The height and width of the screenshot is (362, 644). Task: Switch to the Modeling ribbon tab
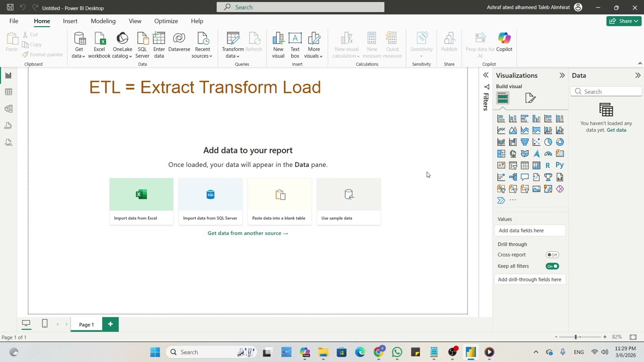click(103, 21)
